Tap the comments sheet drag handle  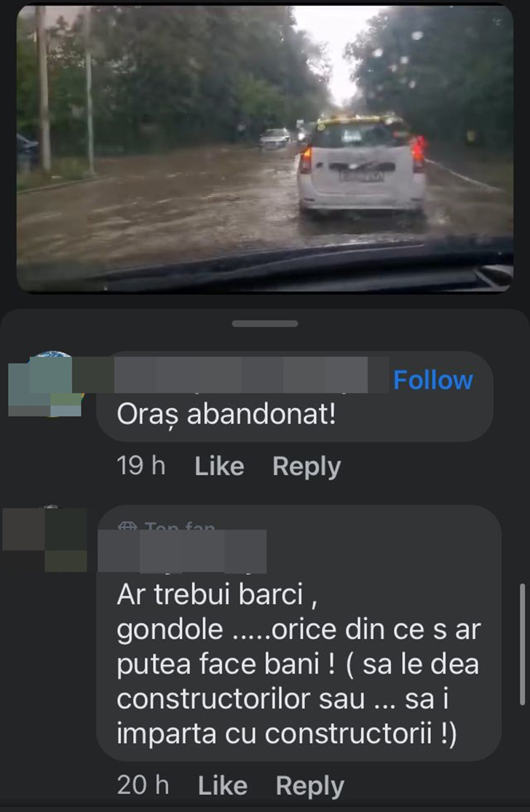coord(265,324)
